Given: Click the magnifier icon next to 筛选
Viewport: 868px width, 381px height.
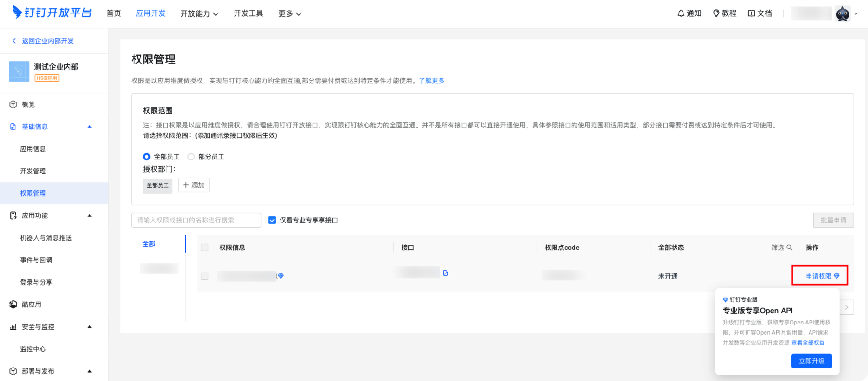Looking at the screenshot, I should [x=789, y=248].
